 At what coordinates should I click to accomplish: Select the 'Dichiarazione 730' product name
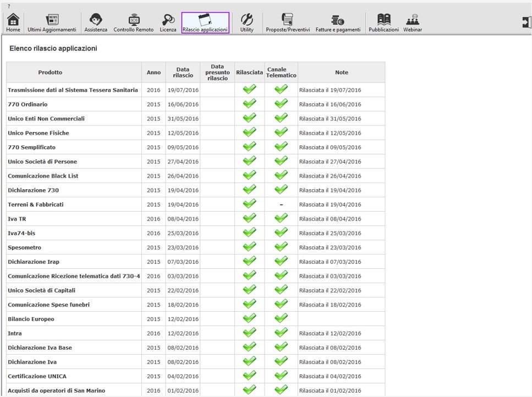(x=33, y=190)
